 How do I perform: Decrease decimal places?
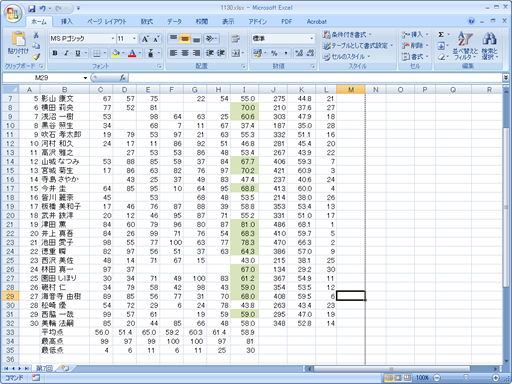pos(310,53)
